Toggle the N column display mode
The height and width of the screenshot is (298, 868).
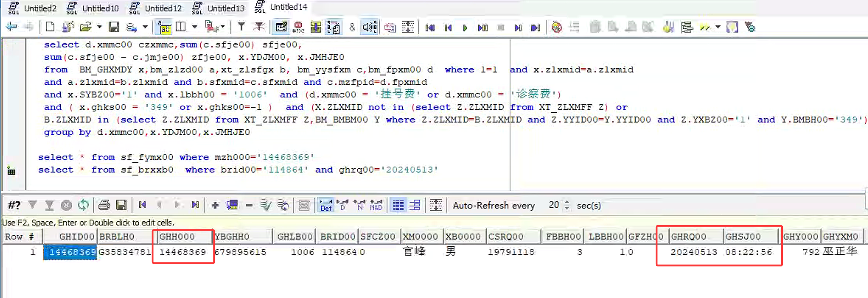point(359,205)
